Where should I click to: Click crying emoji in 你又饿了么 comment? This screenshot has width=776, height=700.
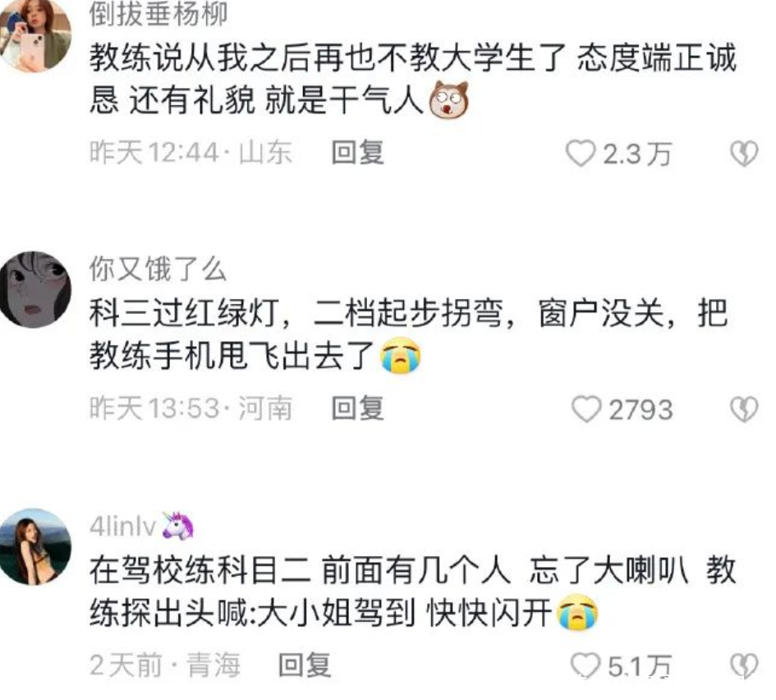pyautogui.click(x=401, y=356)
